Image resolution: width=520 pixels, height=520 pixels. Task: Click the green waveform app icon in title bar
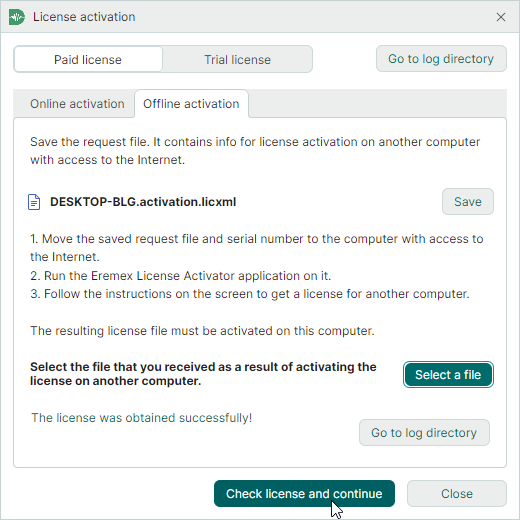pyautogui.click(x=17, y=17)
